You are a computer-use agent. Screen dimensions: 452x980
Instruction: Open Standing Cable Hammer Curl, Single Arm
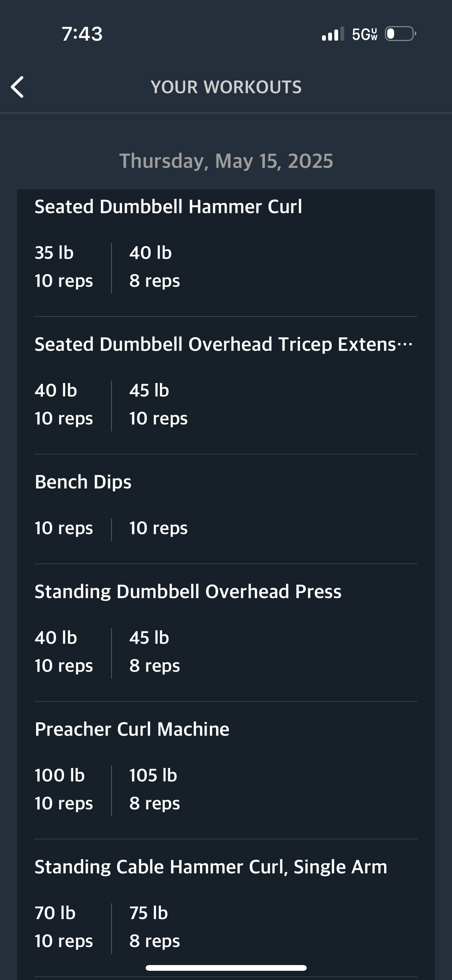coord(211,867)
